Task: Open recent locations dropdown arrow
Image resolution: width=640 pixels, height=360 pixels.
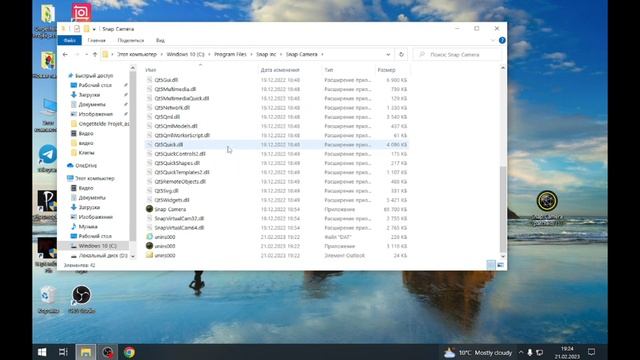Action: [86, 54]
